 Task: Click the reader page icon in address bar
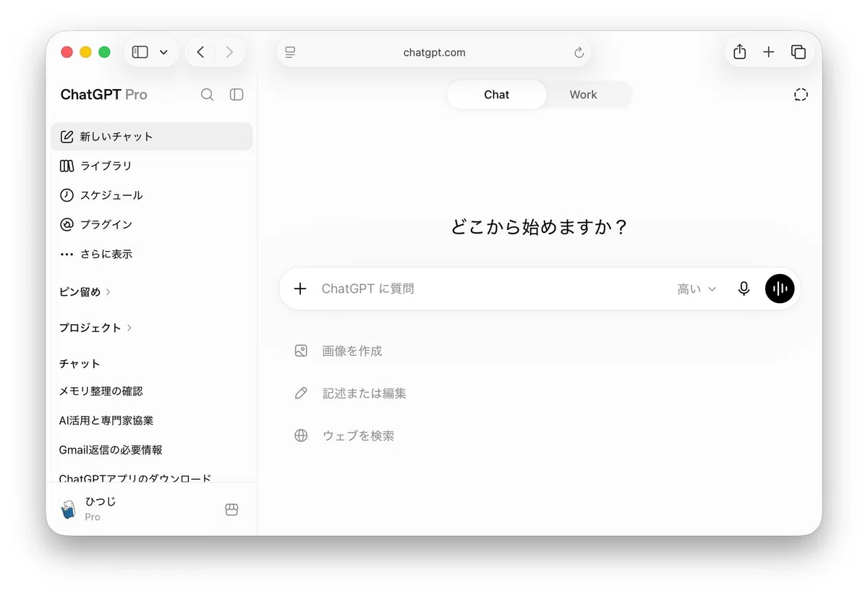290,52
